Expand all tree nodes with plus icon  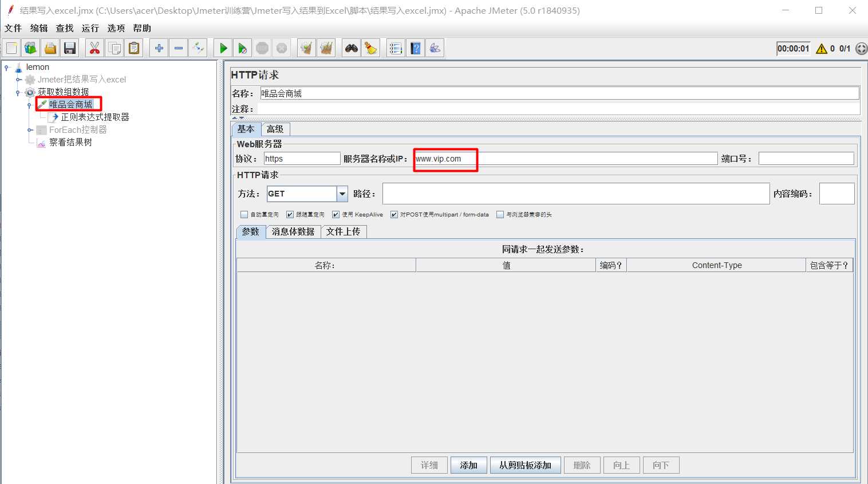[x=159, y=48]
